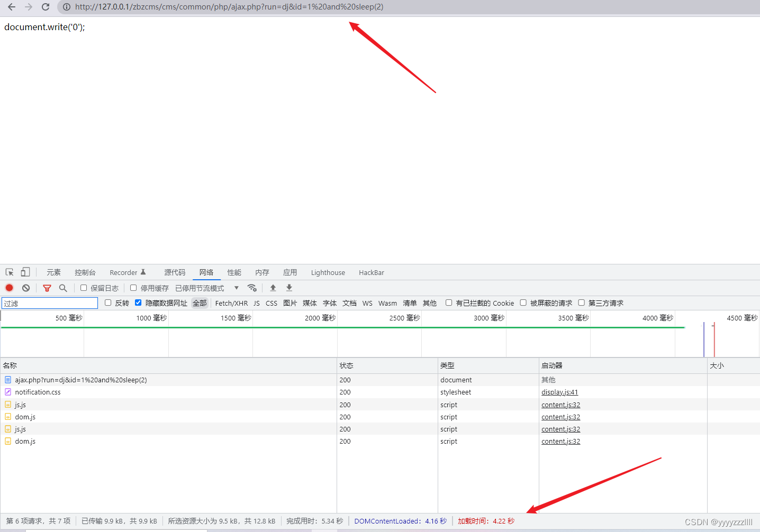Sort by the 启动器 column header
Screen dimensions: 760x532
pyautogui.click(x=623, y=365)
